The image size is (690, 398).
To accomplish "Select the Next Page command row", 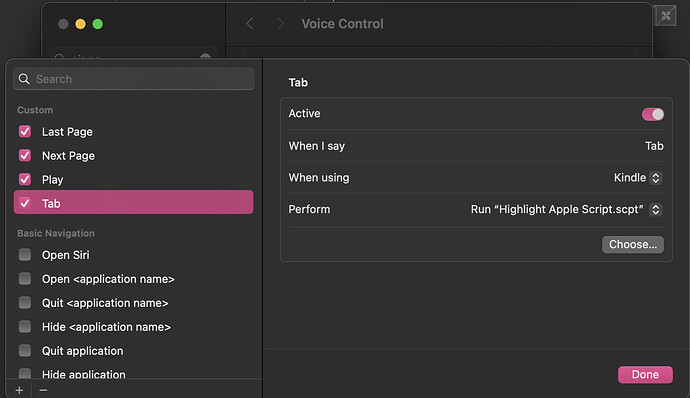I will (x=133, y=155).
